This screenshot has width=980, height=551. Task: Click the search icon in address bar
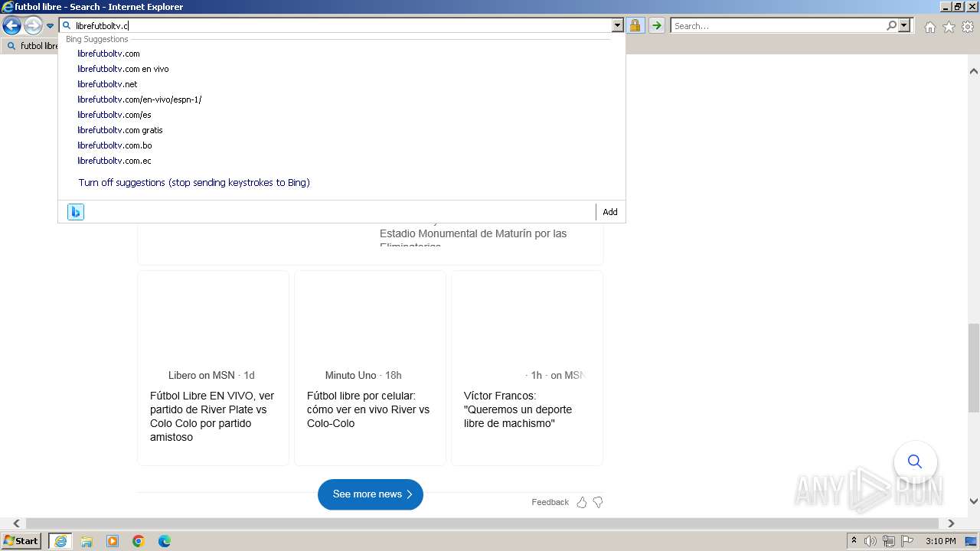point(67,25)
